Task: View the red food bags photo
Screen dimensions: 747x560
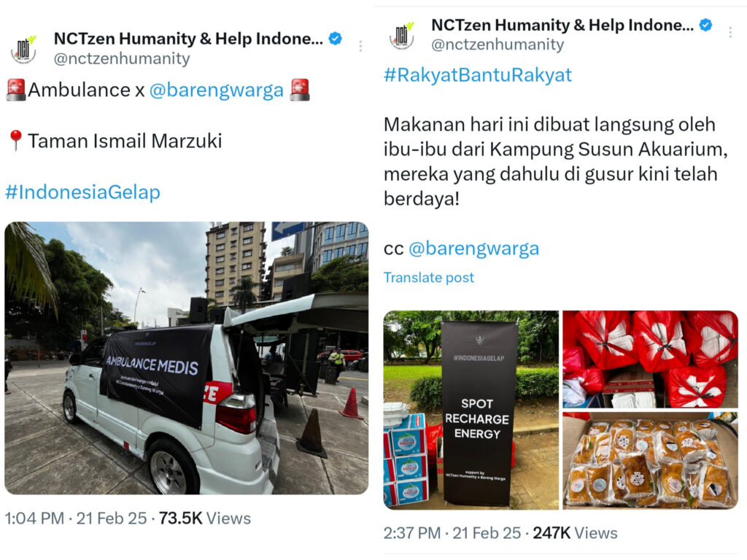Action: click(x=650, y=359)
